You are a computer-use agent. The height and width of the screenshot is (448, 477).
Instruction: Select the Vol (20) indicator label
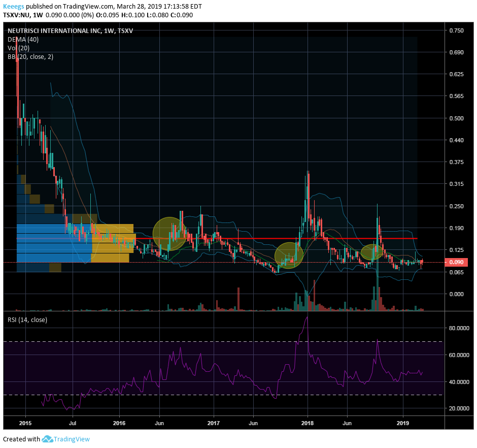[x=19, y=48]
